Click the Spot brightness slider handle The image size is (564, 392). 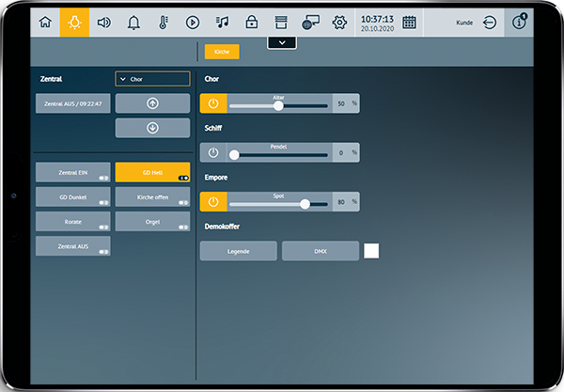pyautogui.click(x=305, y=204)
